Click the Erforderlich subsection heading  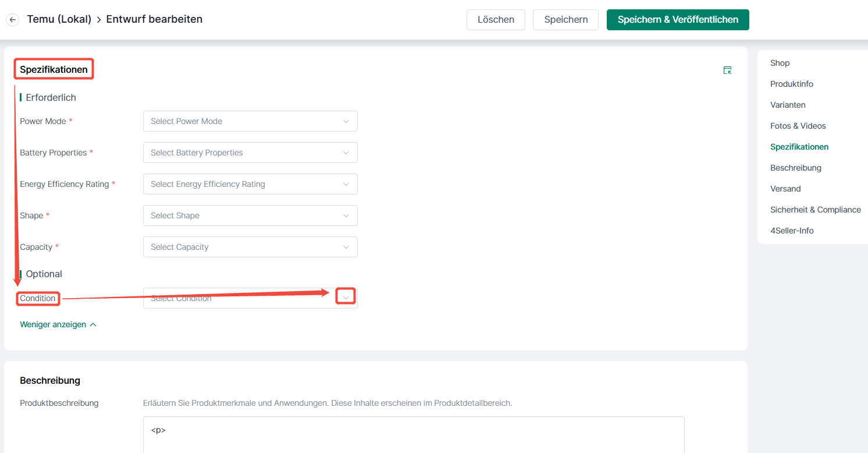[x=51, y=97]
